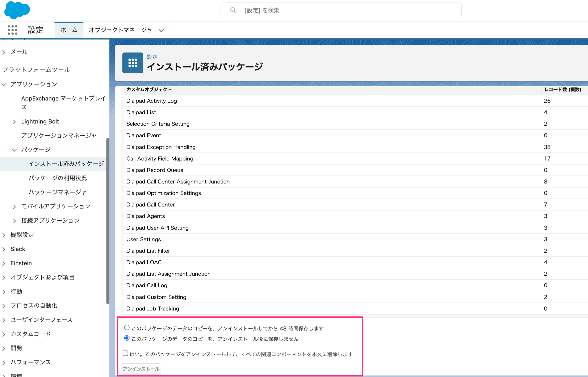This screenshot has height=377, width=588.
Task: Expand the プロセスの自動化 chevron
Action: pos(4,306)
